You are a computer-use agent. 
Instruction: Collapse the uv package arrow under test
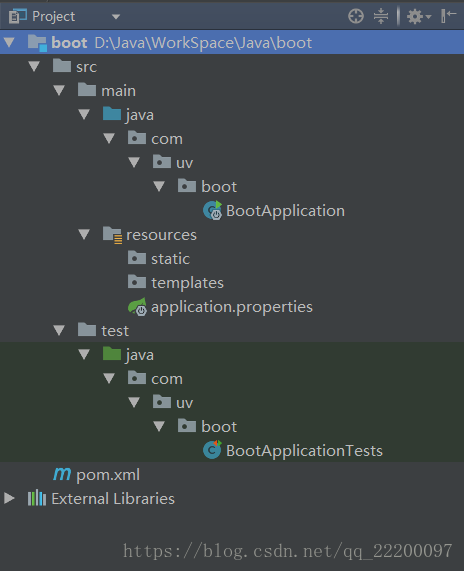tap(134, 403)
